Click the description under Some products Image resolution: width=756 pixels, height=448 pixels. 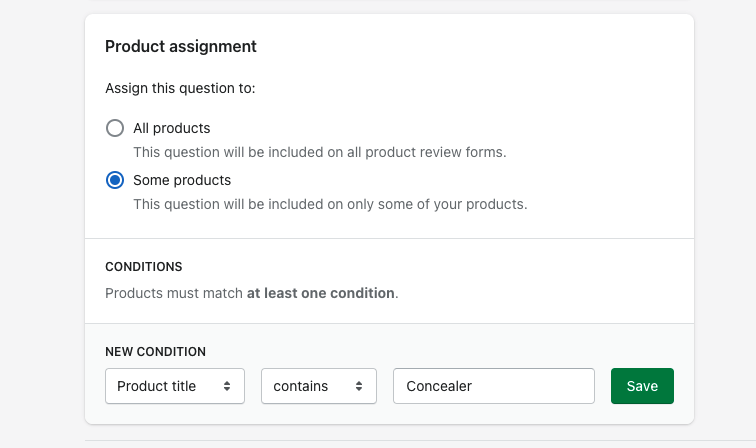pos(330,204)
